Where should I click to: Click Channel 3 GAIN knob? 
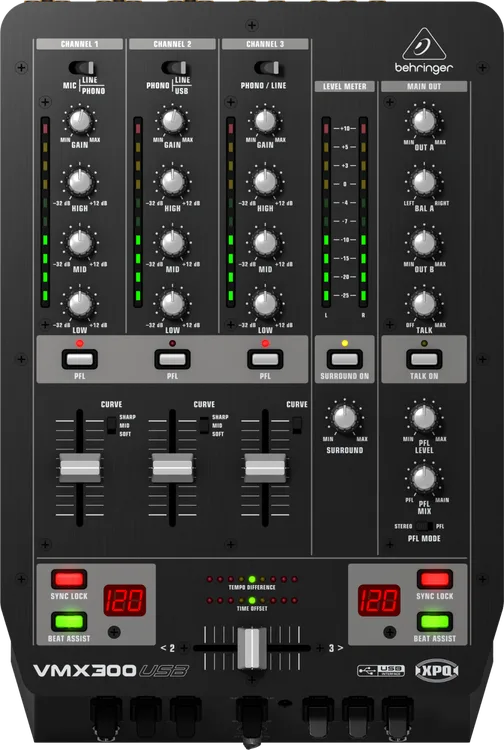click(265, 121)
